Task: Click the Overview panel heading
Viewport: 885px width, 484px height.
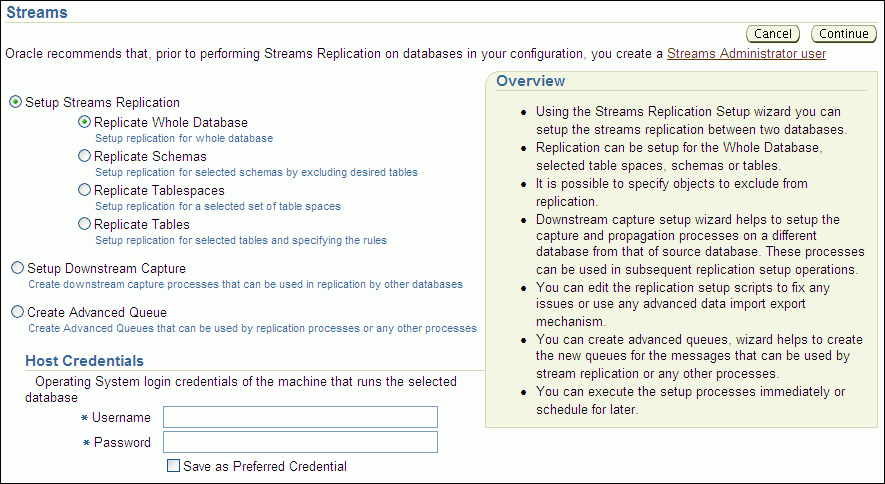Action: tap(530, 81)
